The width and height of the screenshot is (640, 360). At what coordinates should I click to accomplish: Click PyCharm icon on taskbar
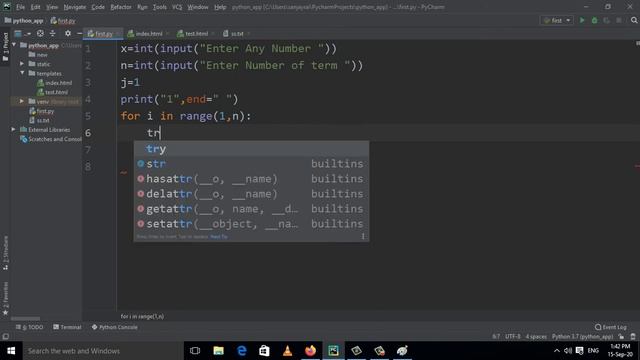click(333, 351)
